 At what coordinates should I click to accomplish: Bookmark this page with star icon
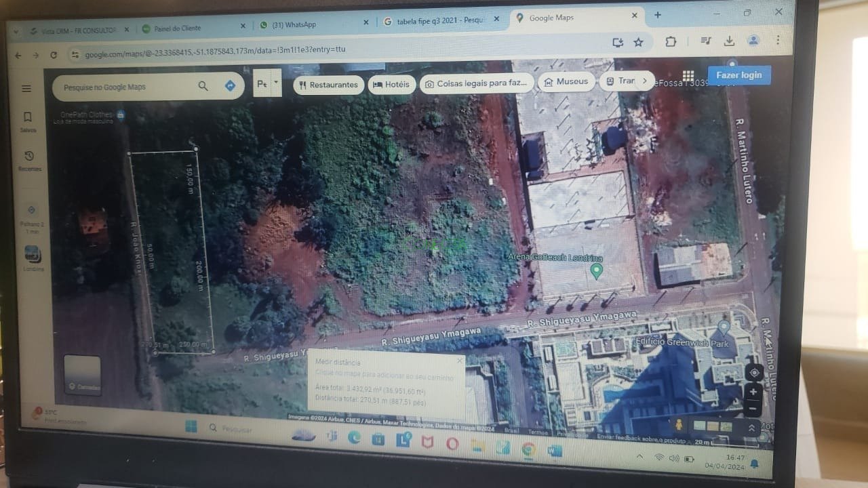(x=638, y=43)
